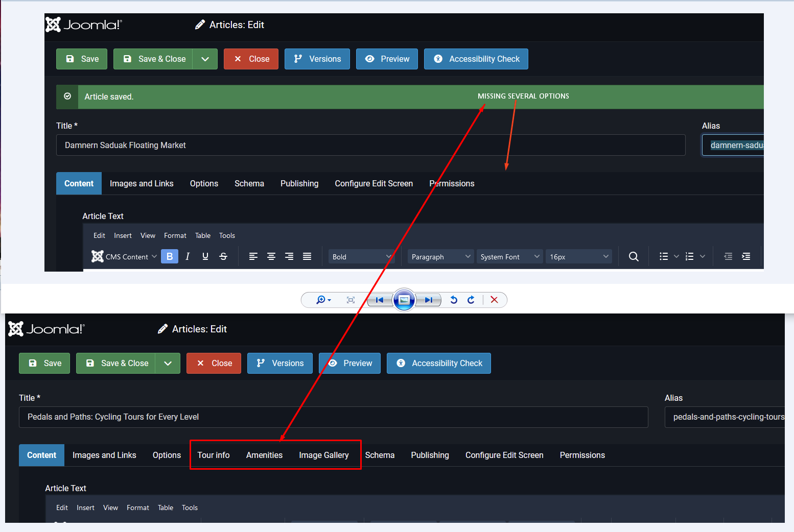Expand bullet list style options arrow
This screenshot has height=532, width=794.
click(x=676, y=256)
